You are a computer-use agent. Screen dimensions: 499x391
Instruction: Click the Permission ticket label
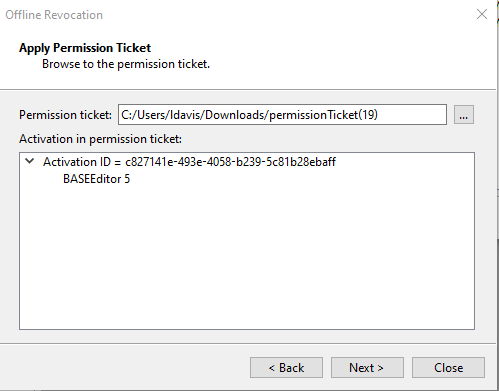click(x=65, y=115)
